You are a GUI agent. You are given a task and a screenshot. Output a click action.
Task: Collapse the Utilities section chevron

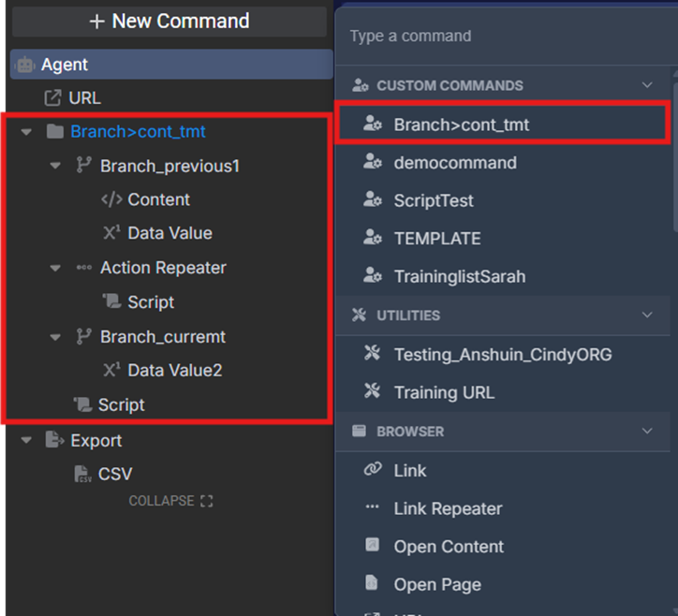coord(646,315)
